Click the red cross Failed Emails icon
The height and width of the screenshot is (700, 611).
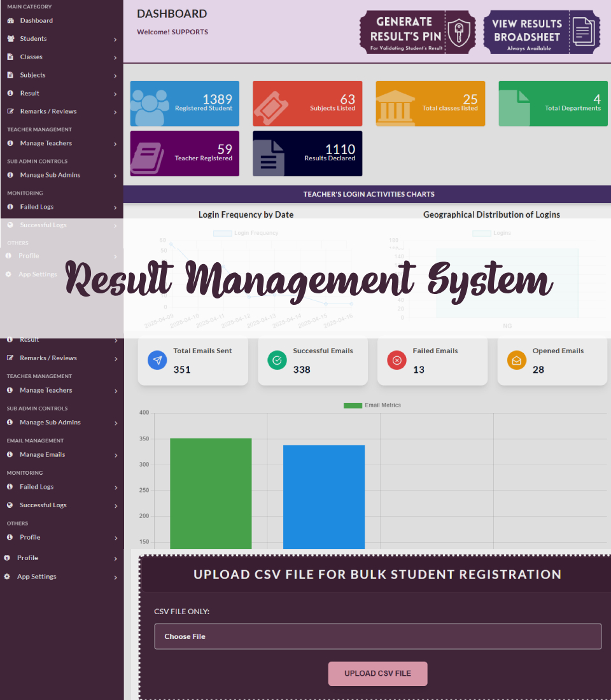pos(397,360)
